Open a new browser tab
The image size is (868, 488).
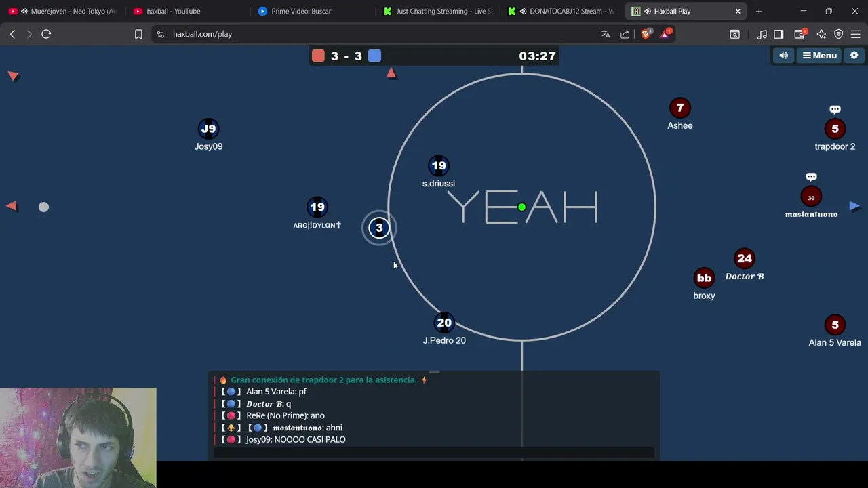click(x=759, y=12)
